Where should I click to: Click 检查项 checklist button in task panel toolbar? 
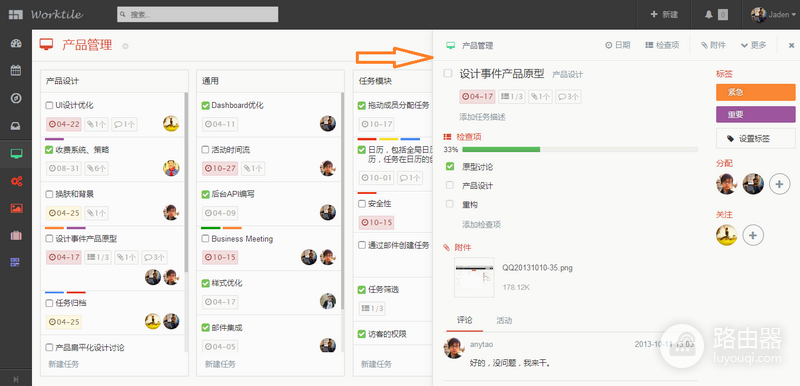[662, 45]
